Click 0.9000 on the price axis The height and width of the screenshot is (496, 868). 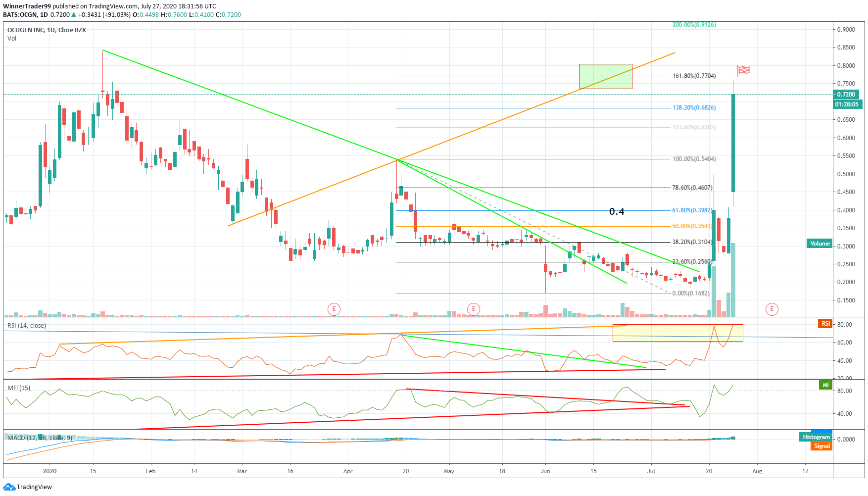coord(846,30)
